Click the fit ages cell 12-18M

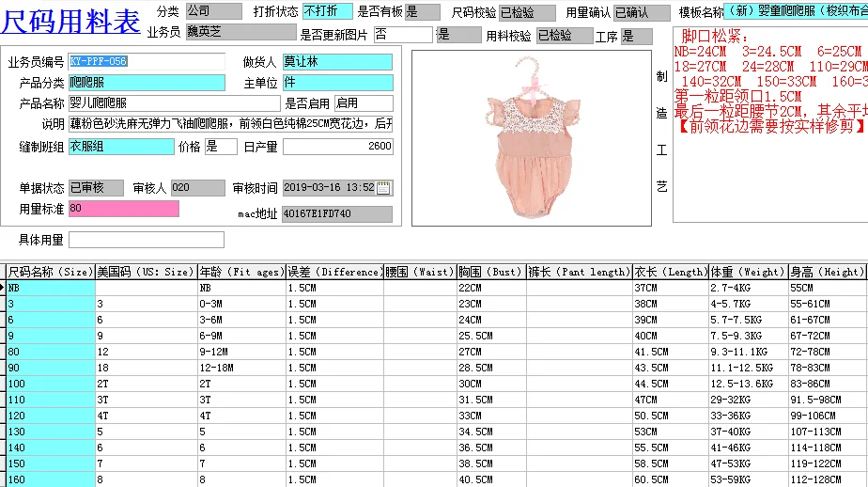[242, 368]
